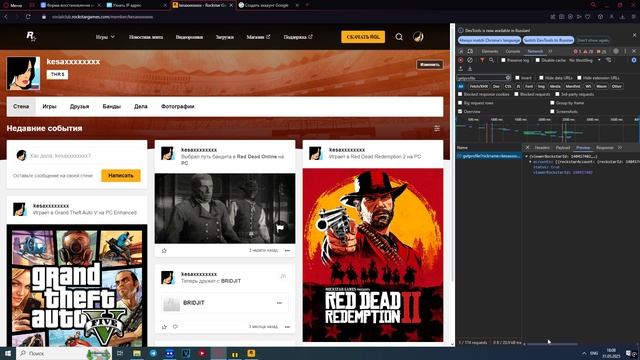The image size is (640, 360).
Task: Toggle the DevTools device toolbar icon
Action: (x=470, y=51)
